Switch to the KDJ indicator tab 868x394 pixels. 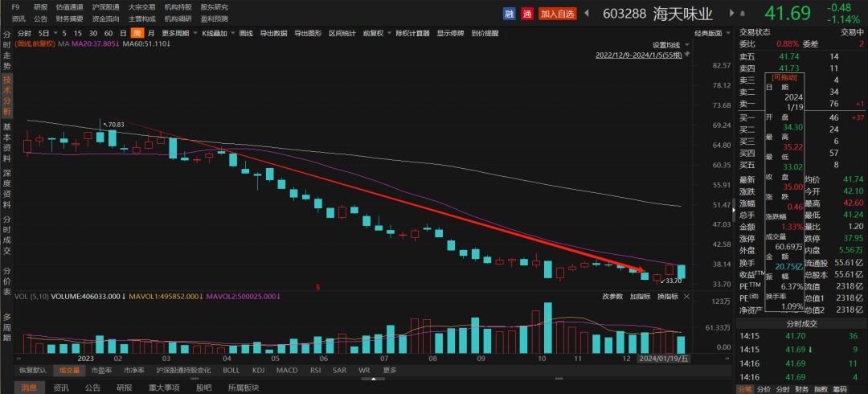[x=259, y=370]
